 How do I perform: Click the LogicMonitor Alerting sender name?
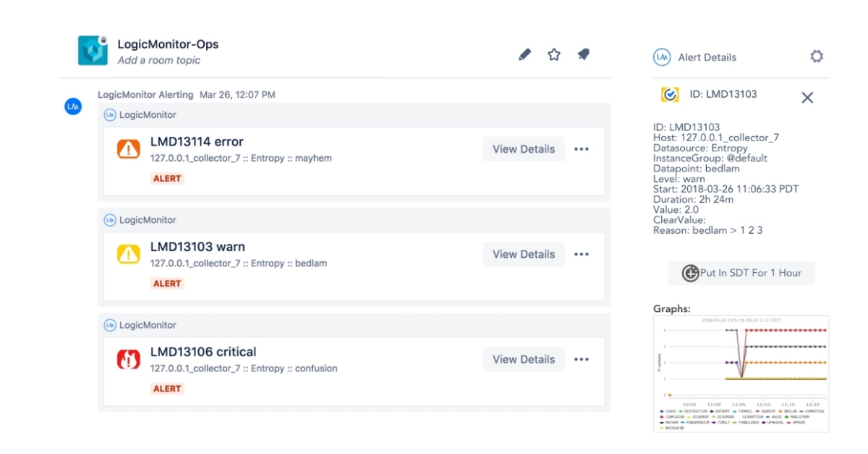(145, 94)
